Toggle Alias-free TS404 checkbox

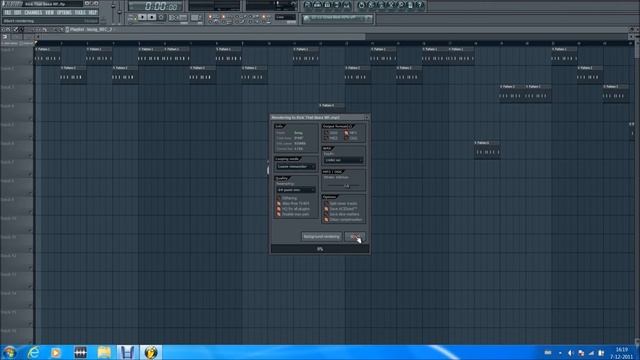(x=279, y=203)
